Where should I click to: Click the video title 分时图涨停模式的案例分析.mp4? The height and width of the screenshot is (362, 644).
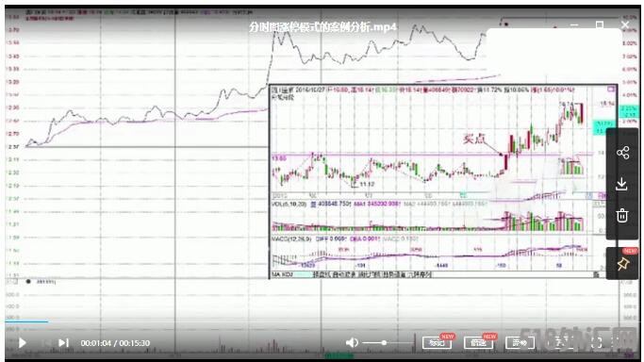[322, 27]
